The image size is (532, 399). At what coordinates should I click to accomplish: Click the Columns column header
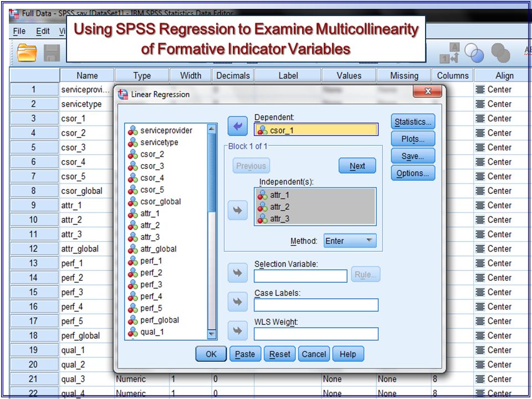[453, 75]
